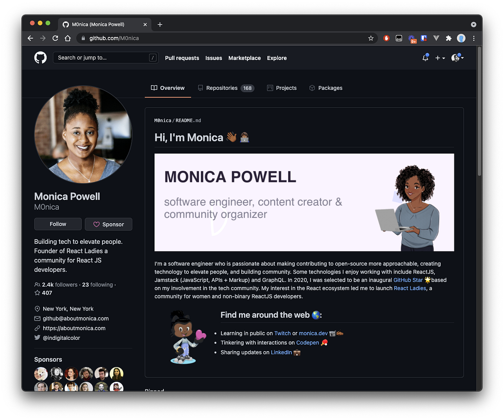Screen dimensions: 504x420
Task: Click the slash shortcut key hint
Action: 153,58
